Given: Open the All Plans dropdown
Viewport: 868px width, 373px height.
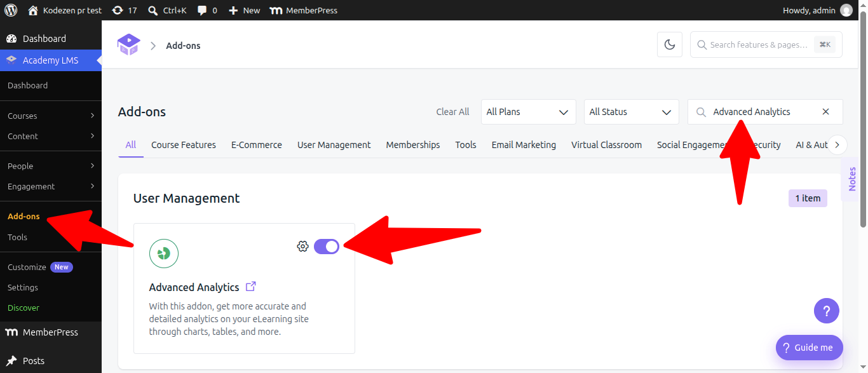Looking at the screenshot, I should click(528, 112).
